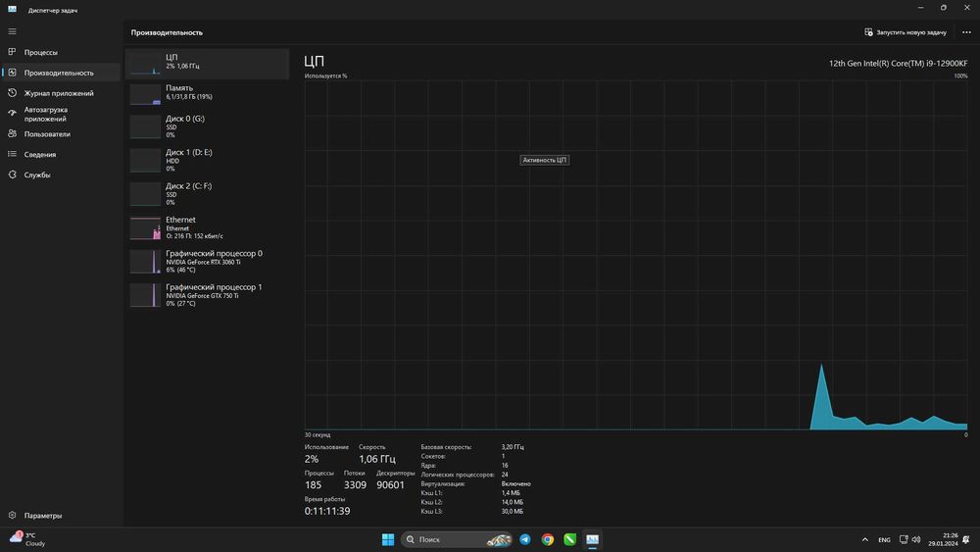Open the Автозагрузка приложений icon

[x=12, y=113]
